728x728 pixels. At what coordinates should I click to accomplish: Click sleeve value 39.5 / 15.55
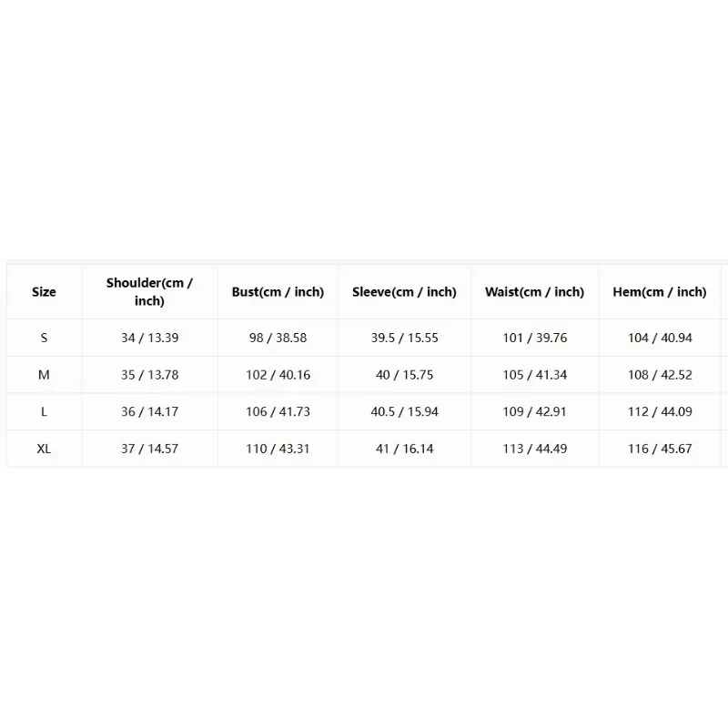tap(404, 338)
